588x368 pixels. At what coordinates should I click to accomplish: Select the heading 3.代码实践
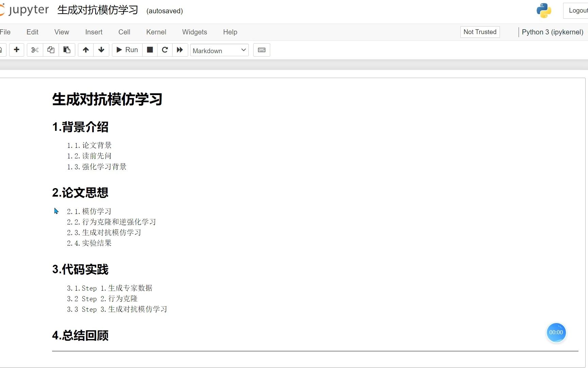pos(80,270)
